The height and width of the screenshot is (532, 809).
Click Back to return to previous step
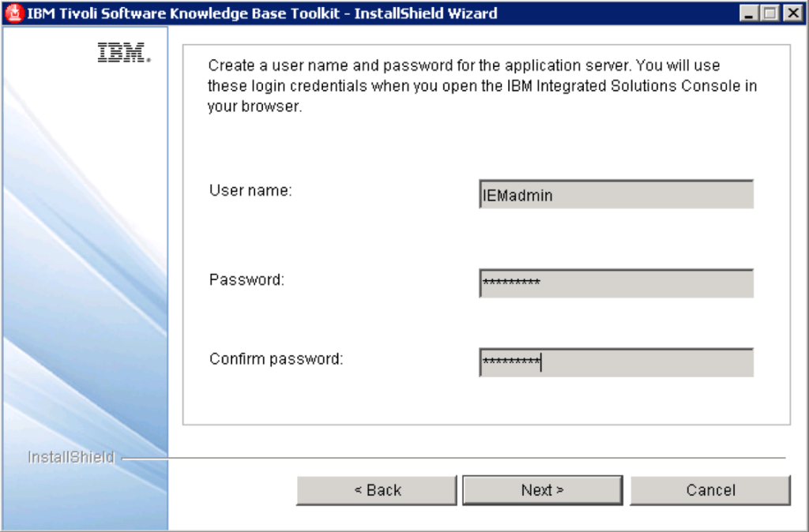(377, 490)
